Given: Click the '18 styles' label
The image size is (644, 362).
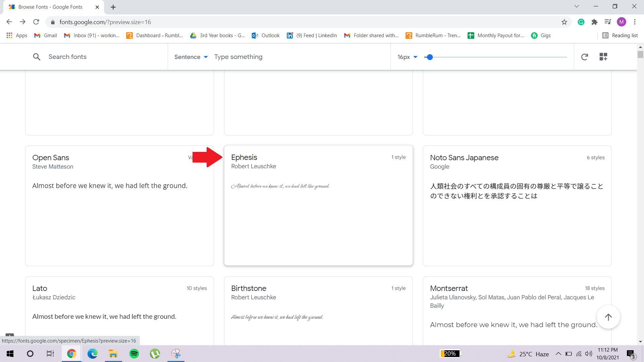Looking at the screenshot, I should (595, 288).
